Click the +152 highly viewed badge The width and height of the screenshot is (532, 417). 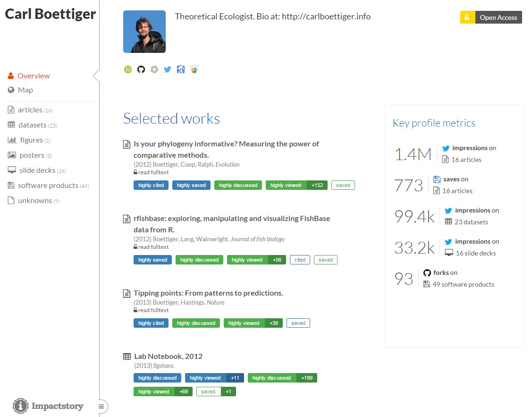(317, 185)
